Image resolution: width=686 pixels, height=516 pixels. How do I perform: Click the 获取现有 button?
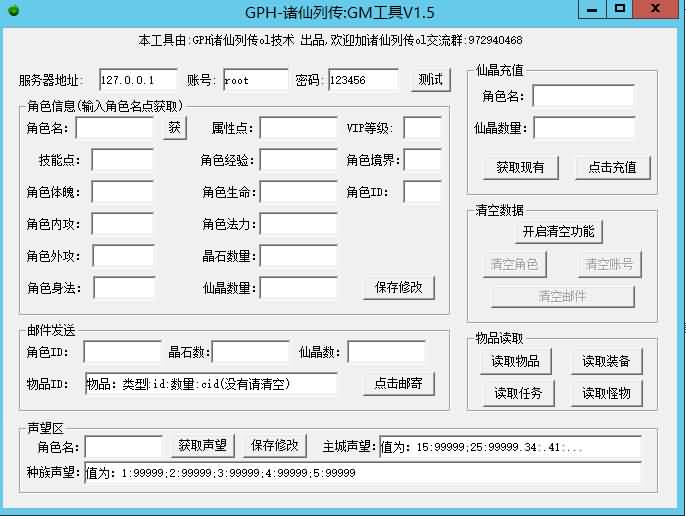click(520, 167)
